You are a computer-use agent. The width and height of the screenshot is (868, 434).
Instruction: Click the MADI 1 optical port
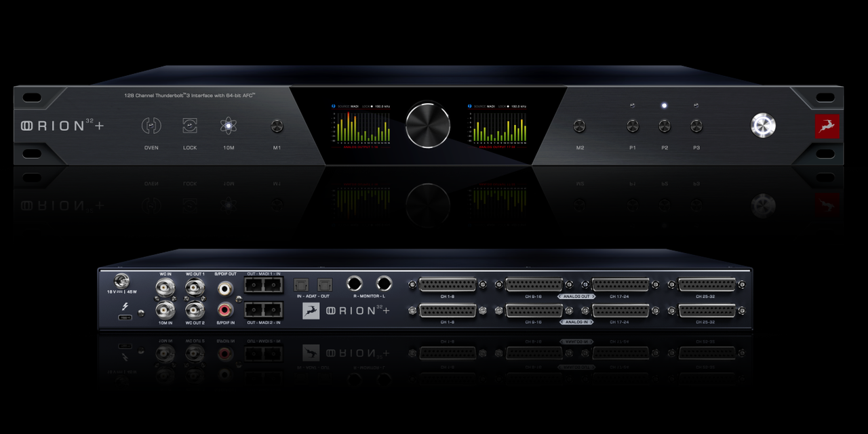coord(262,286)
